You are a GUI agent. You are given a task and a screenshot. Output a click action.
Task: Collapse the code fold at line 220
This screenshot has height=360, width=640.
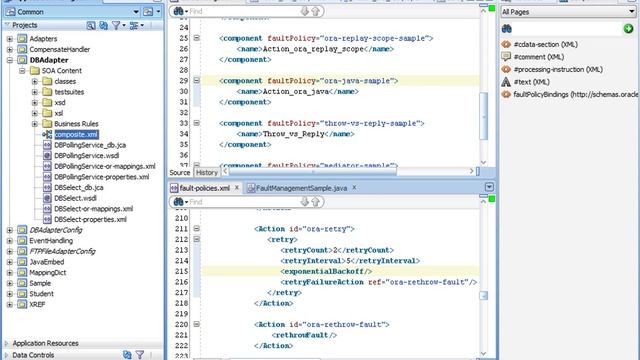coord(196,324)
